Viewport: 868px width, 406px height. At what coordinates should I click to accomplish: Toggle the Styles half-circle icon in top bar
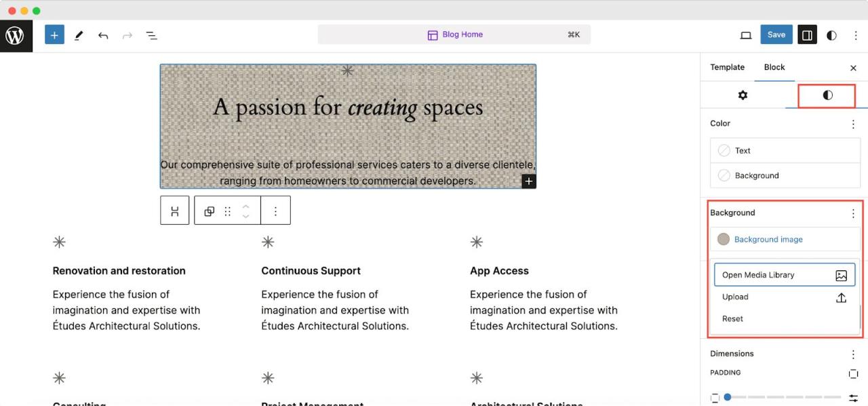pos(831,35)
